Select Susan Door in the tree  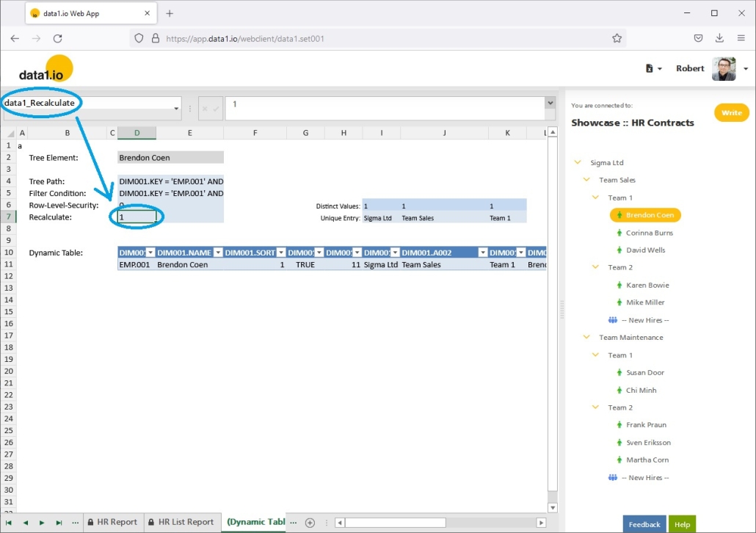(645, 372)
